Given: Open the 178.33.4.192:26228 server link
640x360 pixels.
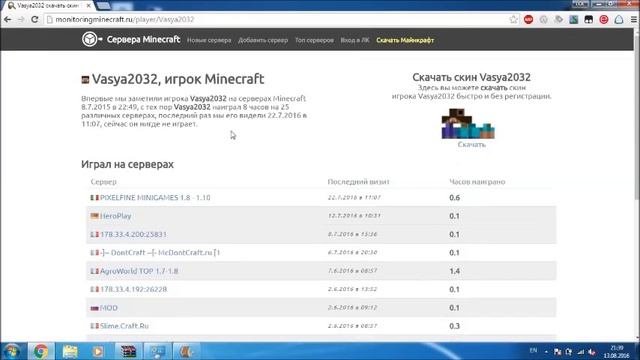Looking at the screenshot, I should tap(133, 289).
